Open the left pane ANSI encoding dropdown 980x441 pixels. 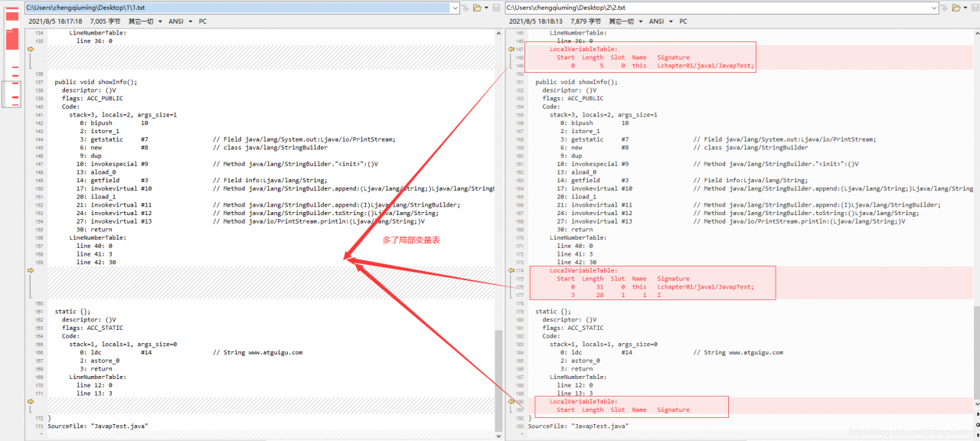(179, 21)
